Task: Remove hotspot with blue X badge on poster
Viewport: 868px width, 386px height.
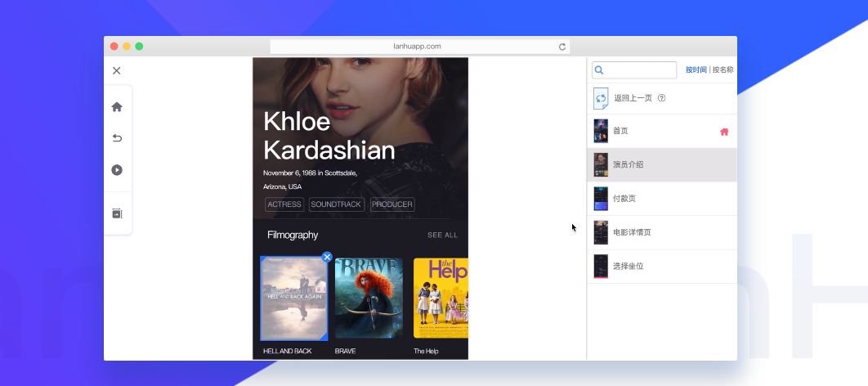Action: coord(327,257)
